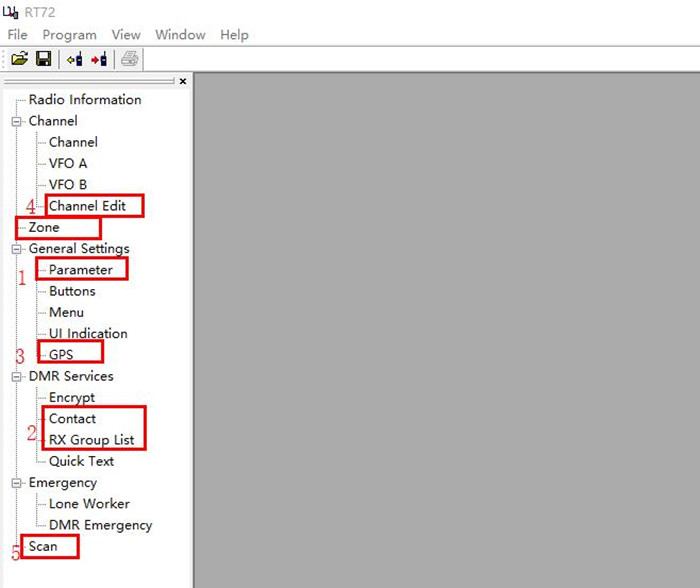Image resolution: width=700 pixels, height=588 pixels.
Task: Open GPS settings in the tree
Action: click(61, 355)
